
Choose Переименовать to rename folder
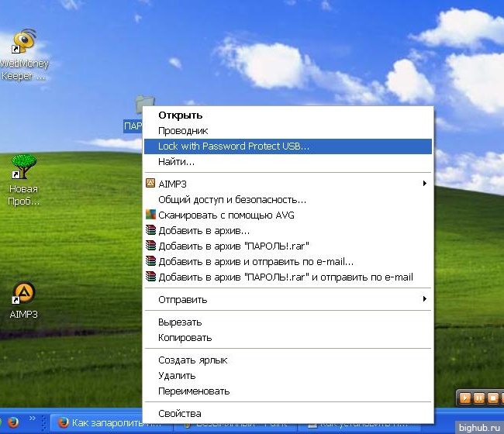tap(194, 391)
